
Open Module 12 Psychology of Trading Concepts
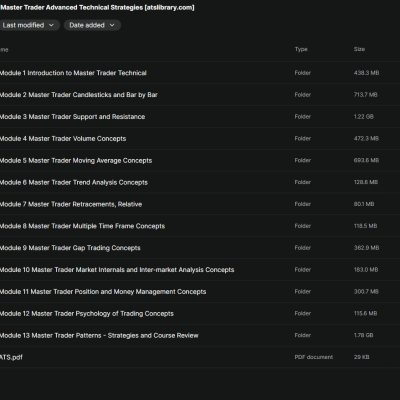(87, 314)
